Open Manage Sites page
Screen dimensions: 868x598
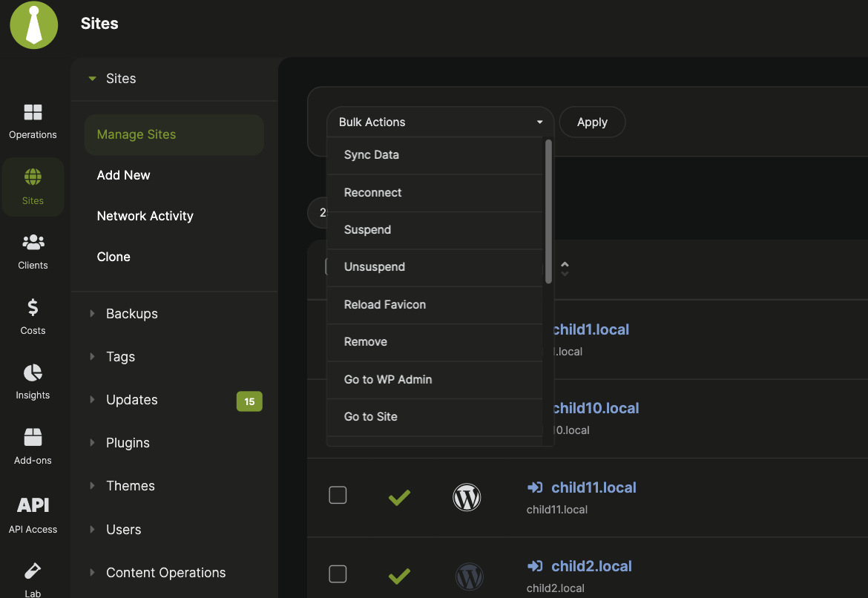coord(174,134)
